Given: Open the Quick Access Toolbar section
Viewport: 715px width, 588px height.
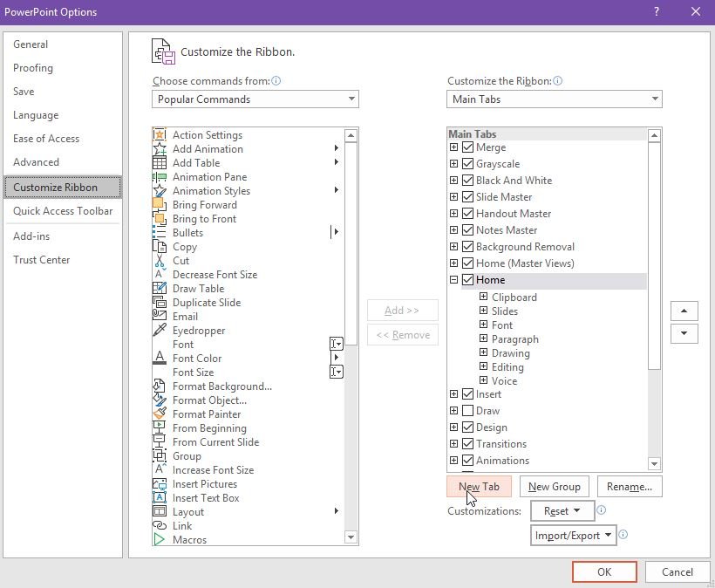Looking at the screenshot, I should click(x=63, y=211).
